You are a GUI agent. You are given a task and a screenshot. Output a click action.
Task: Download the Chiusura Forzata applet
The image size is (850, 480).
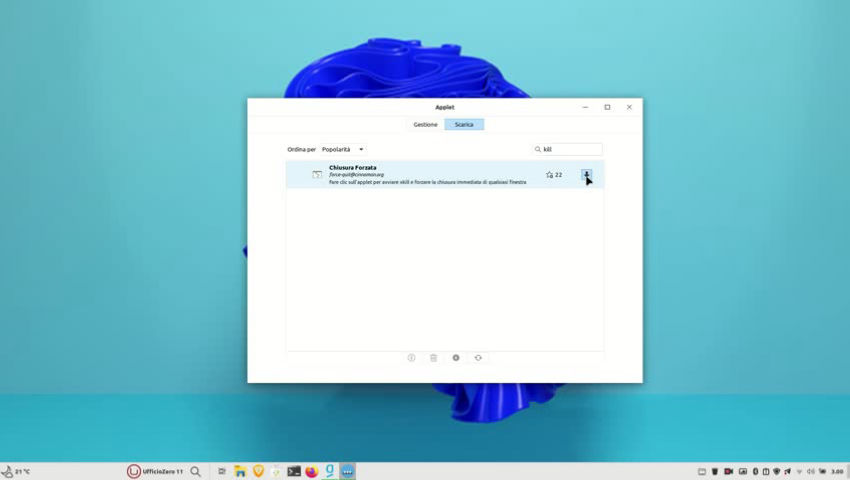pos(587,174)
